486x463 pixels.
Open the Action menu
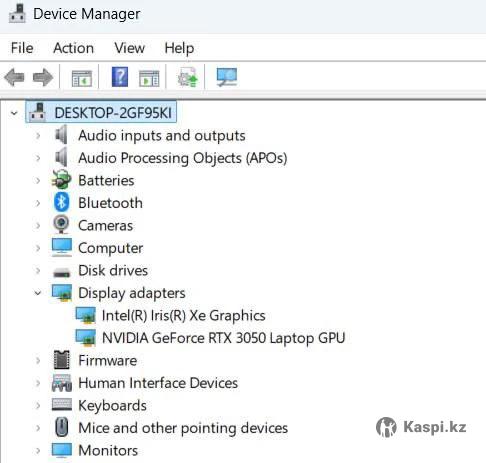coord(73,48)
